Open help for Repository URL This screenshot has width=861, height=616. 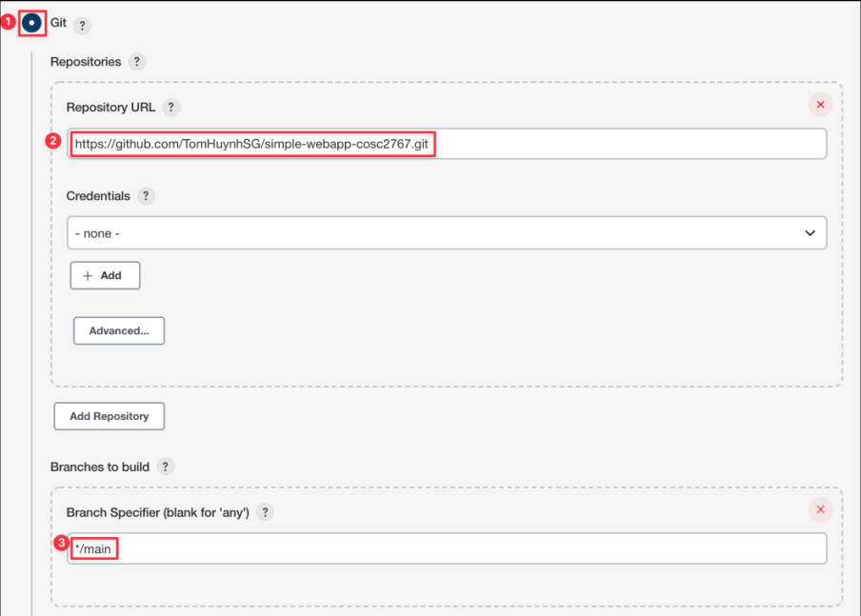[x=170, y=107]
